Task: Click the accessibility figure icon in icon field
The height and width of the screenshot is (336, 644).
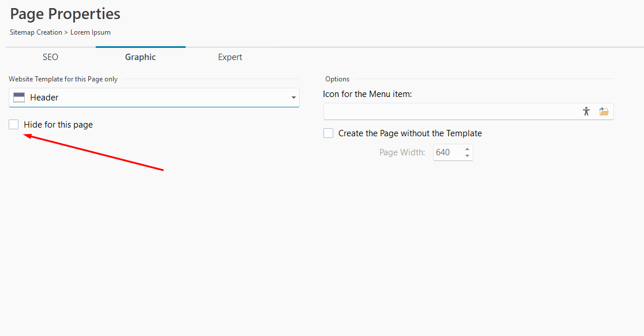Action: pos(586,111)
